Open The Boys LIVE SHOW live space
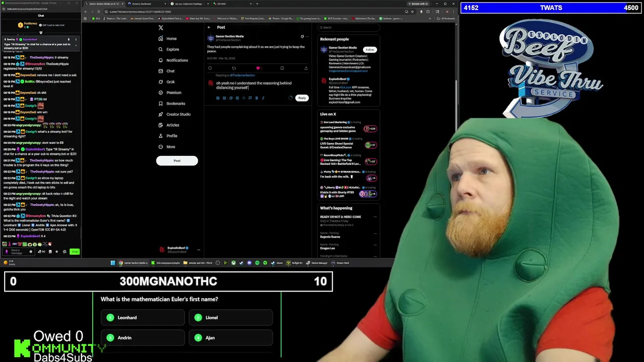The height and width of the screenshot is (362, 644). pos(349,142)
